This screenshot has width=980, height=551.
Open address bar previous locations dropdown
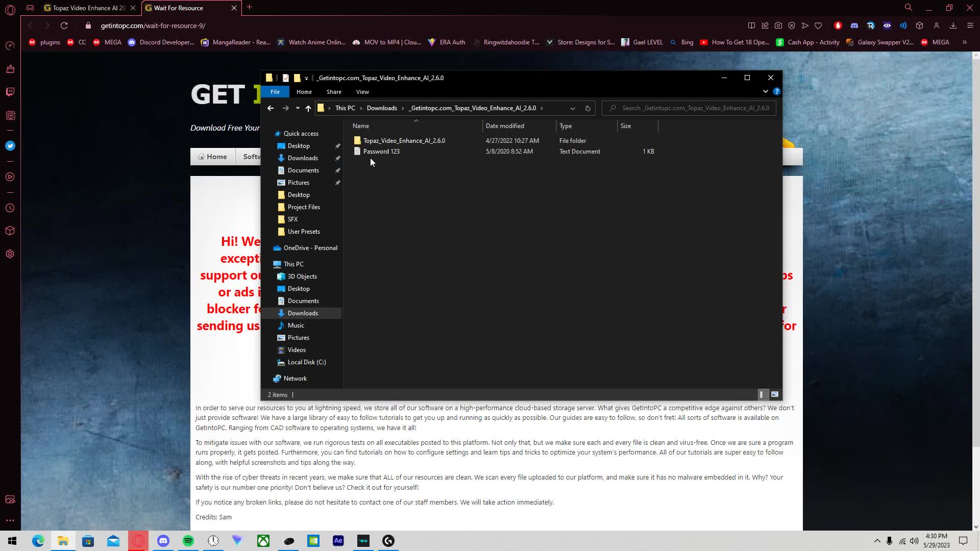pos(572,108)
